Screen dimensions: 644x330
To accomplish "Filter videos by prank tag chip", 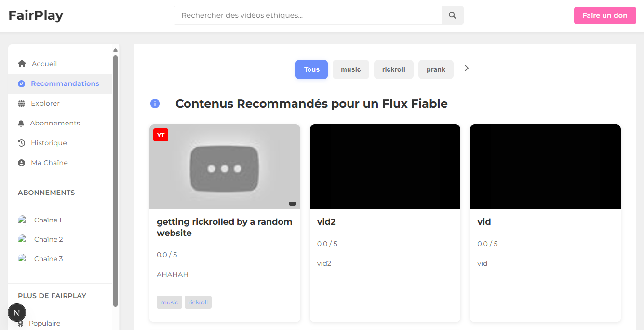I will 436,69.
